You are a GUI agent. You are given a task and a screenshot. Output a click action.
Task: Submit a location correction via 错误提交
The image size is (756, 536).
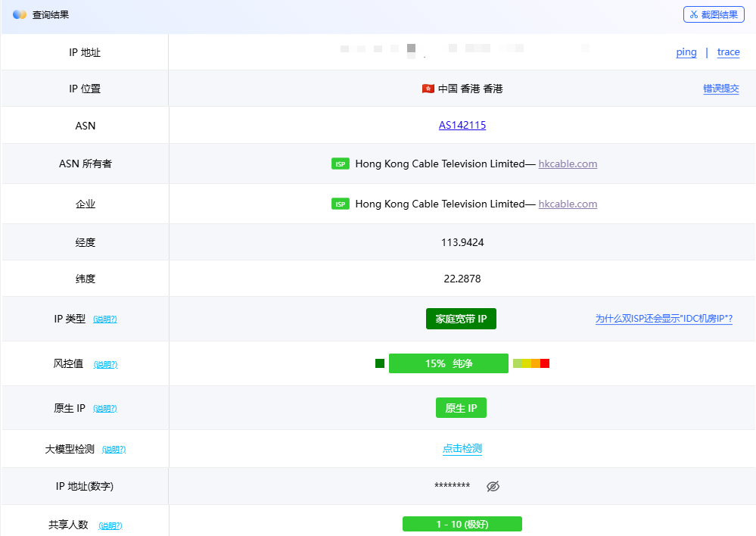(721, 89)
